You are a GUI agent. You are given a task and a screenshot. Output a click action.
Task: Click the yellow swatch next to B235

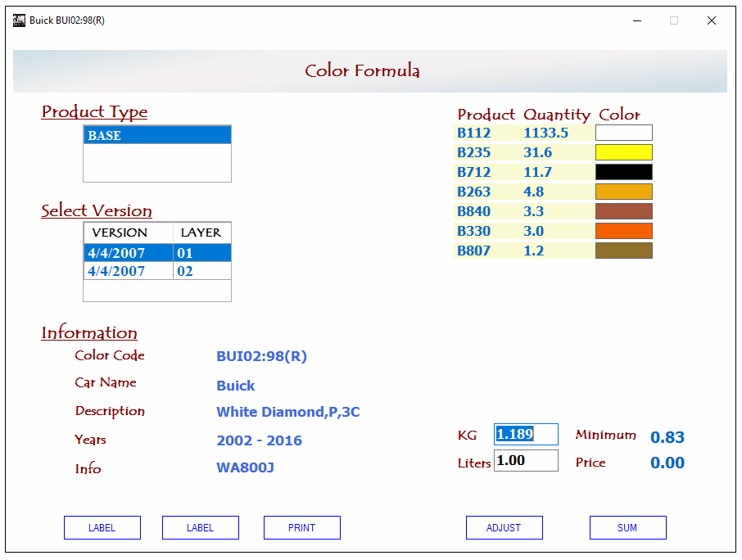click(x=623, y=152)
